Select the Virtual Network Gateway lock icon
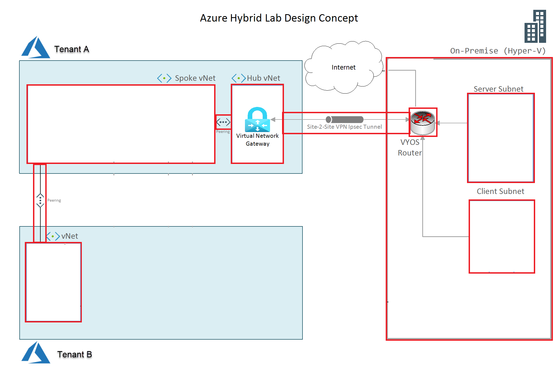Image resolution: width=554 pixels, height=392 pixels. (257, 119)
